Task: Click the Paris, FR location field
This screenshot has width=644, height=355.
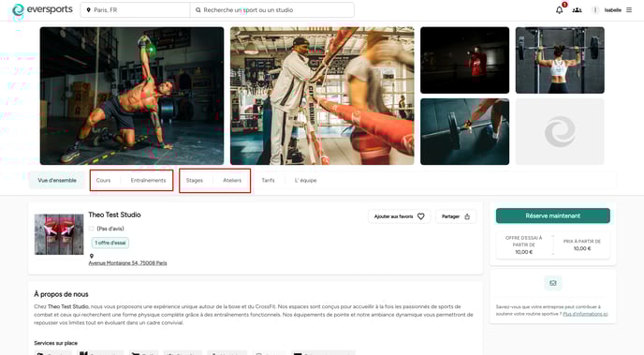Action: (136, 10)
